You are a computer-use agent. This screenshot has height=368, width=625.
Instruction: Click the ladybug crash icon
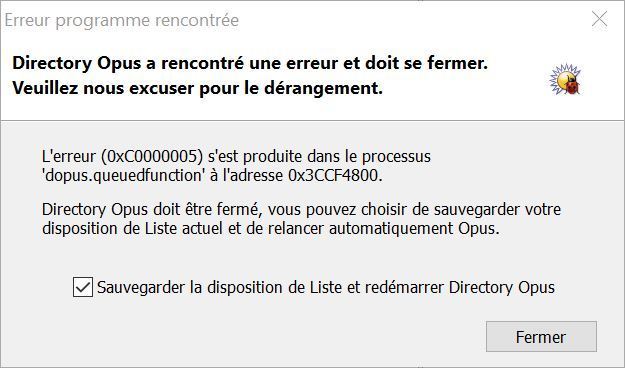point(572,85)
